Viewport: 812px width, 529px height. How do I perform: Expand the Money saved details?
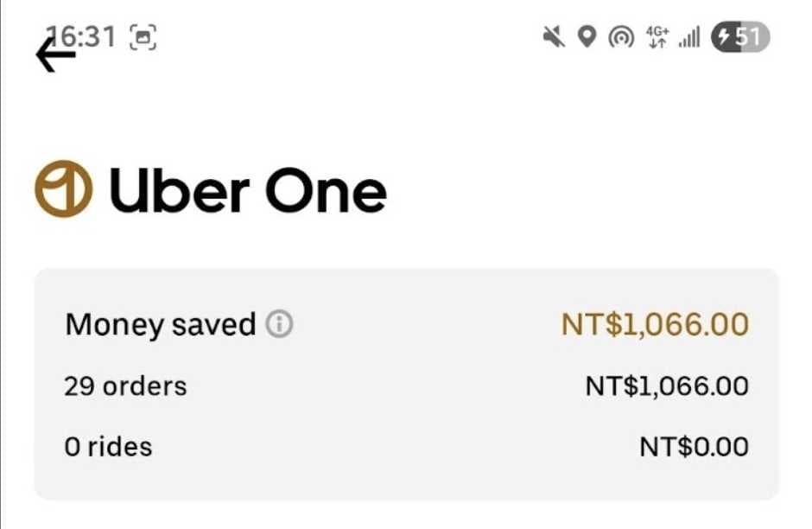278,324
